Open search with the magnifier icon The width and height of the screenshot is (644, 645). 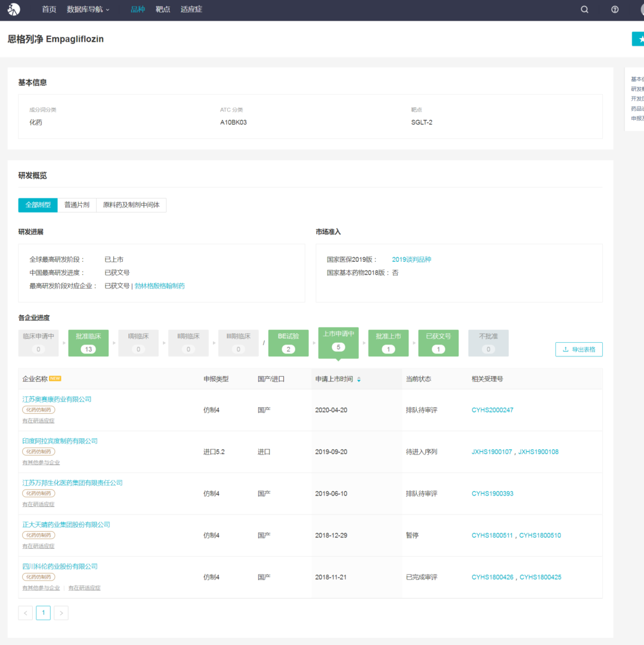pyautogui.click(x=584, y=10)
